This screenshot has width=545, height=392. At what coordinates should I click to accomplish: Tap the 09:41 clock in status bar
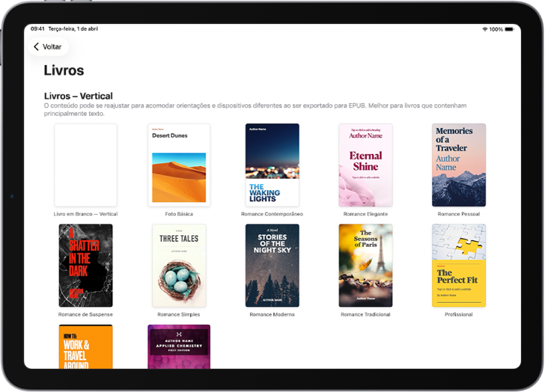tap(37, 29)
